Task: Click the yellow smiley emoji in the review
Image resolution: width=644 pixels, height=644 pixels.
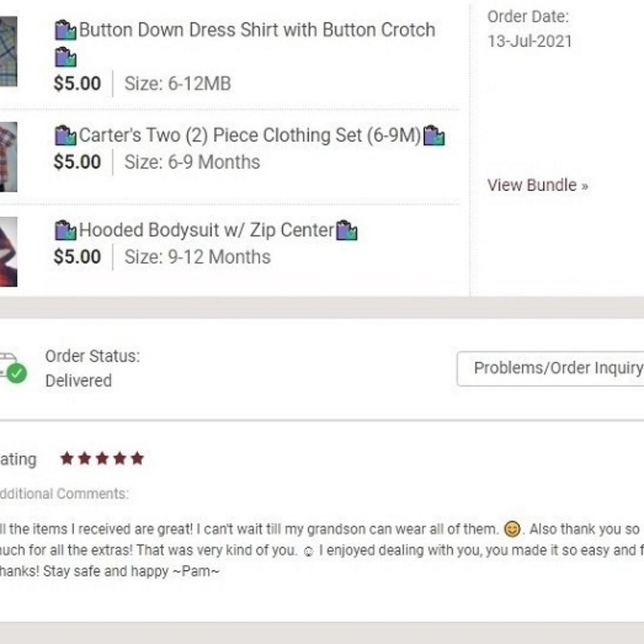Action: (512, 530)
